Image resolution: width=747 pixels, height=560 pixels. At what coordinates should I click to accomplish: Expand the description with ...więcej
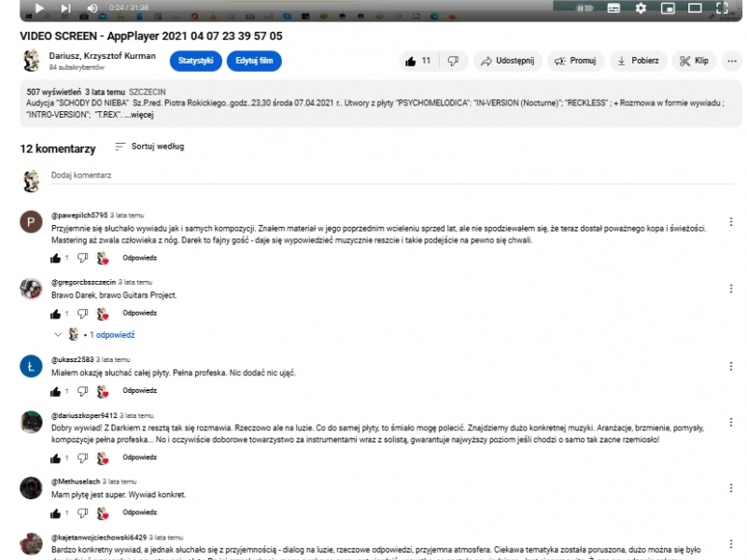click(x=136, y=115)
